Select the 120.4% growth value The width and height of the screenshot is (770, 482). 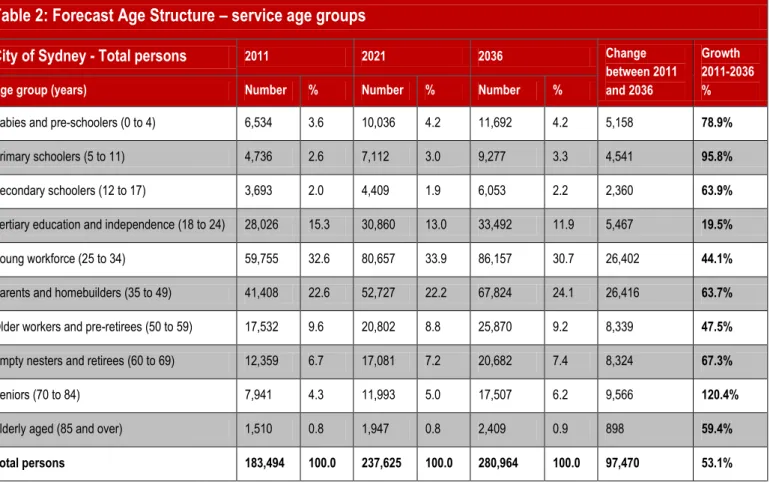click(x=720, y=395)
